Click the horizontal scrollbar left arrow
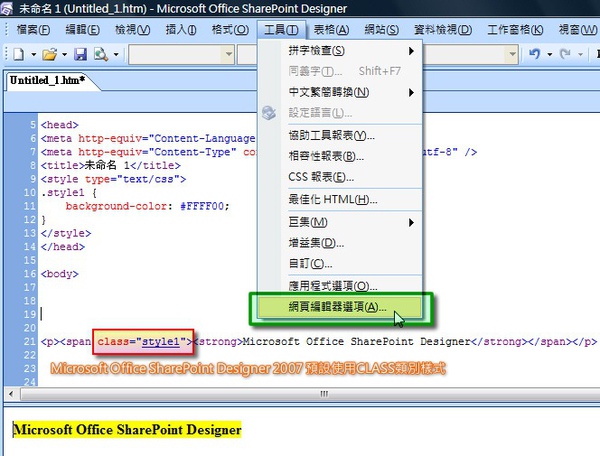Image resolution: width=600 pixels, height=456 pixels. (x=11, y=394)
